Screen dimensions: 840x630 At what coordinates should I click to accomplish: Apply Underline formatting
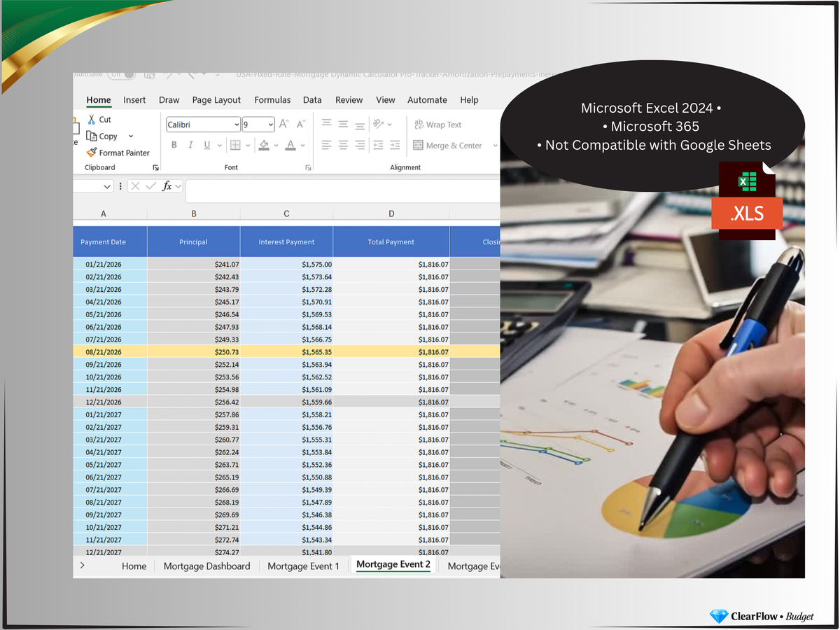click(207, 145)
